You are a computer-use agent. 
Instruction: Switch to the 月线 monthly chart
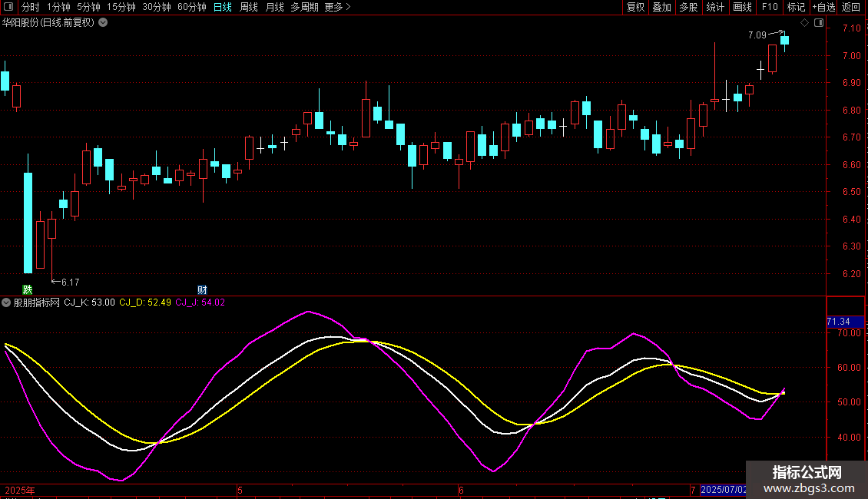(x=274, y=7)
